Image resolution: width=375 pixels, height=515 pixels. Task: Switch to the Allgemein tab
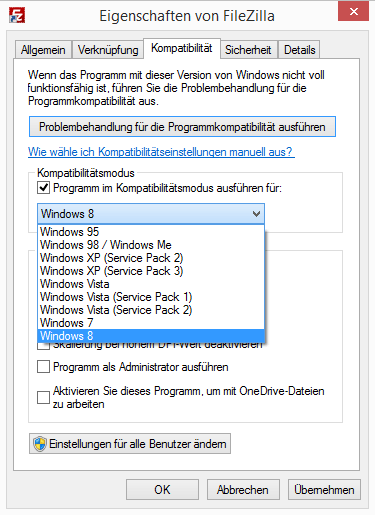tap(43, 50)
